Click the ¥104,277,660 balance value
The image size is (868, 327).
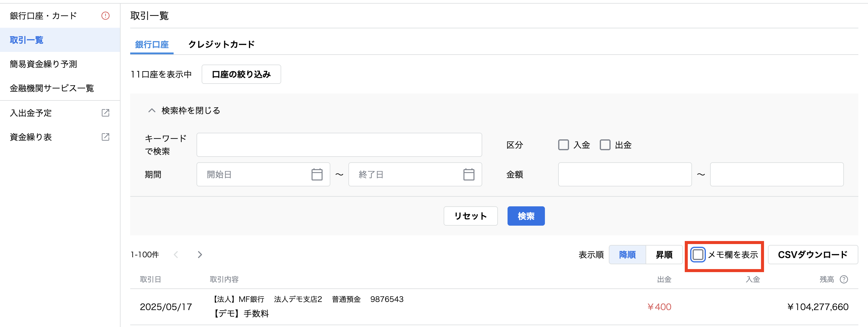point(818,307)
